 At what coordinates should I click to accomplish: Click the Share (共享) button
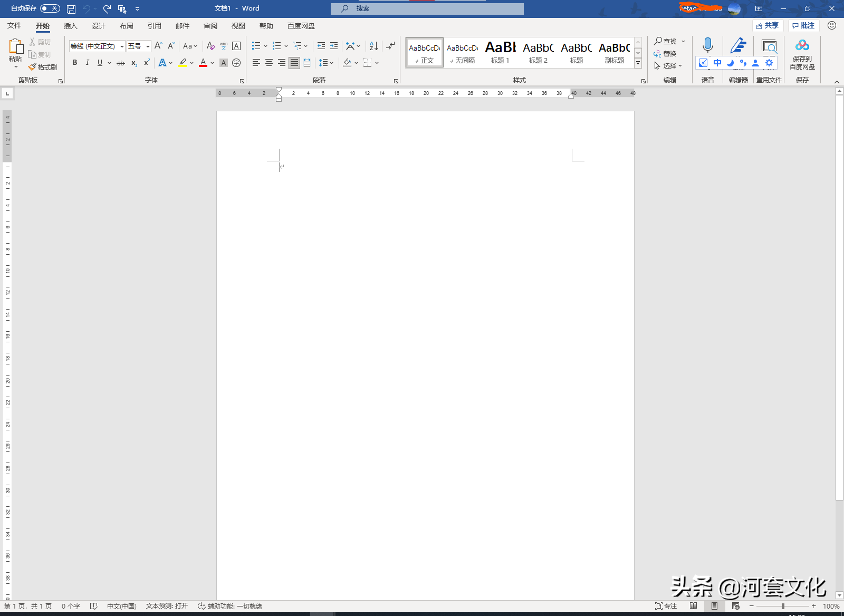768,25
